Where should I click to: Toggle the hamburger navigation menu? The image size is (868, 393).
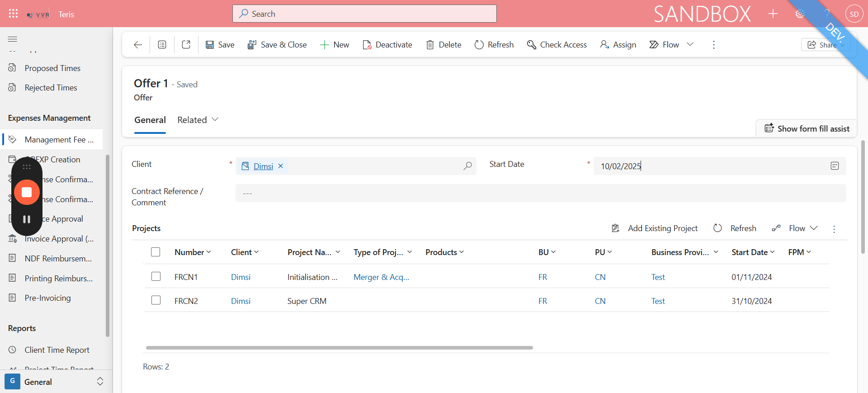click(x=13, y=39)
